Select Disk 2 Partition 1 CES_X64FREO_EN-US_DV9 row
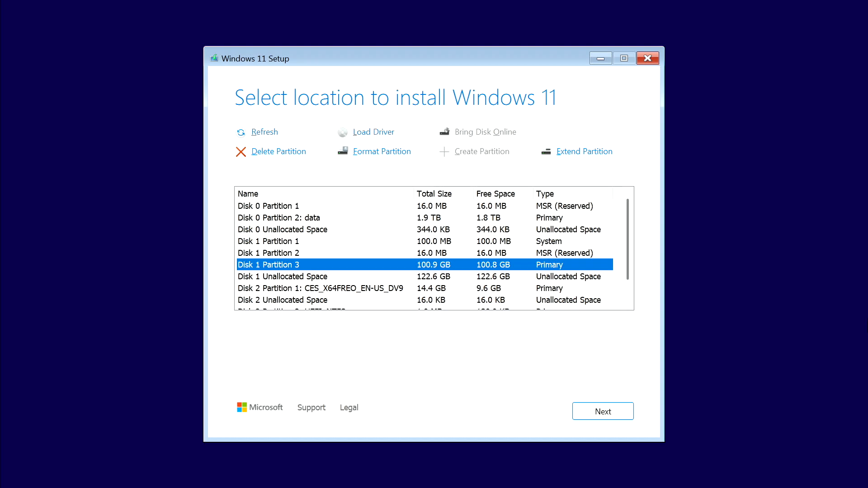The height and width of the screenshot is (488, 868). (x=425, y=288)
